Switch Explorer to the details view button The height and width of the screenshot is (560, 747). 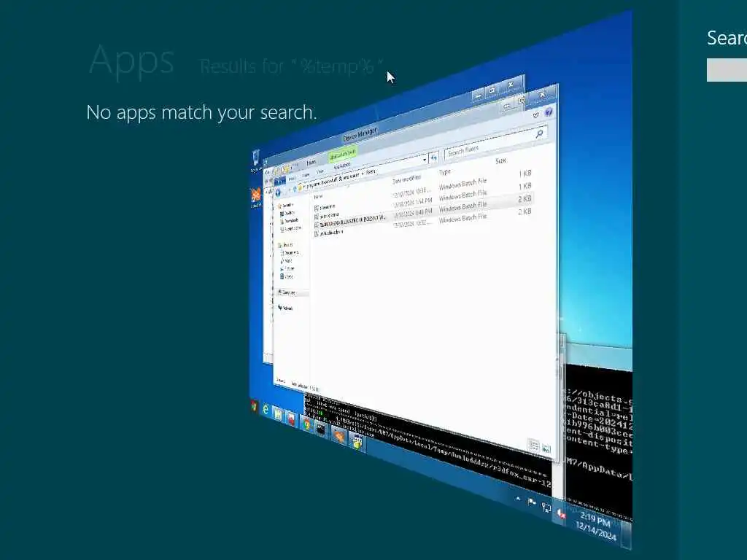(x=533, y=446)
